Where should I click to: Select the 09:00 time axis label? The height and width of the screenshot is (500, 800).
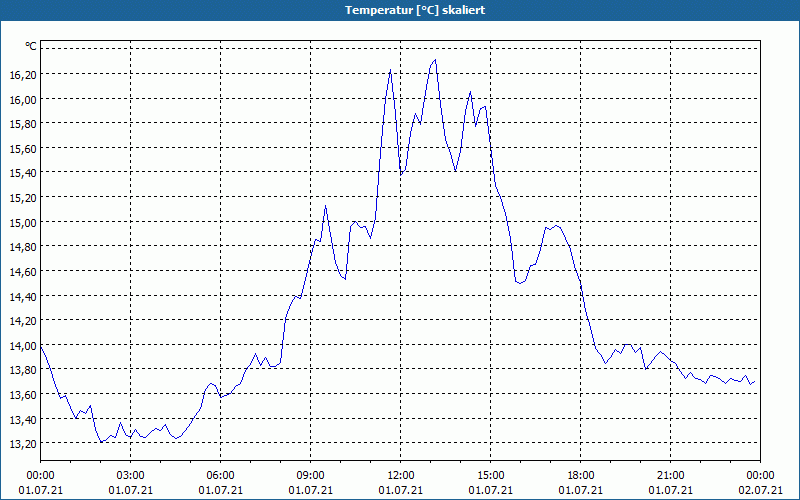pyautogui.click(x=310, y=476)
